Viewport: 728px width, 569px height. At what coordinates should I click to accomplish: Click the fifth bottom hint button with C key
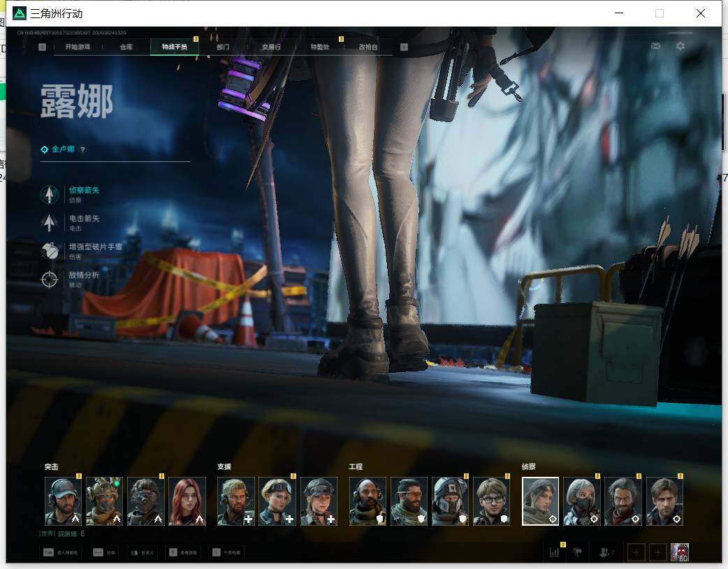click(226, 553)
